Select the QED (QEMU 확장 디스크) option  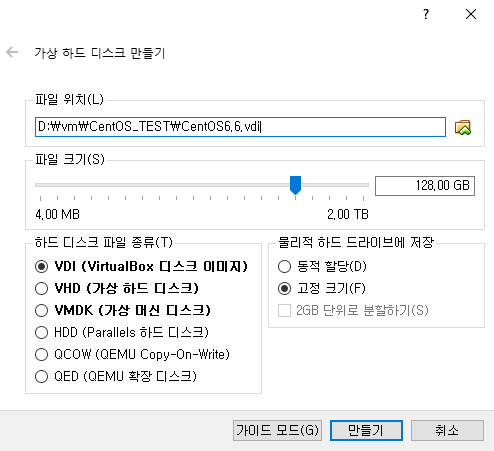tap(116, 376)
